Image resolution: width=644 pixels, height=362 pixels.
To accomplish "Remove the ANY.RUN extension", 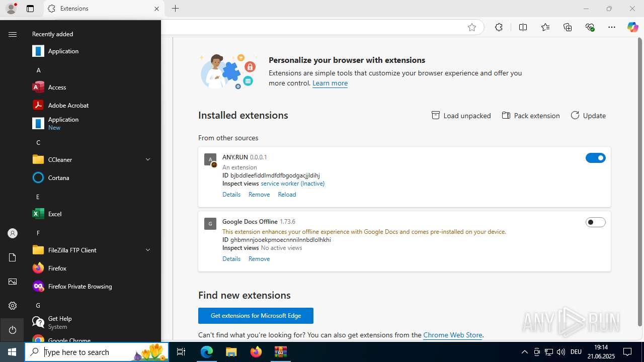I will [259, 195].
